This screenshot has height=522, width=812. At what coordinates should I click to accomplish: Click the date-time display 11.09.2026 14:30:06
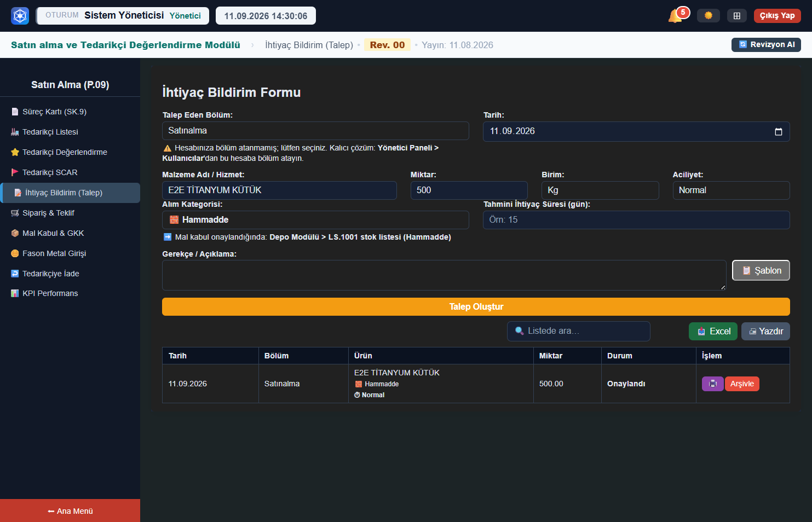266,16
